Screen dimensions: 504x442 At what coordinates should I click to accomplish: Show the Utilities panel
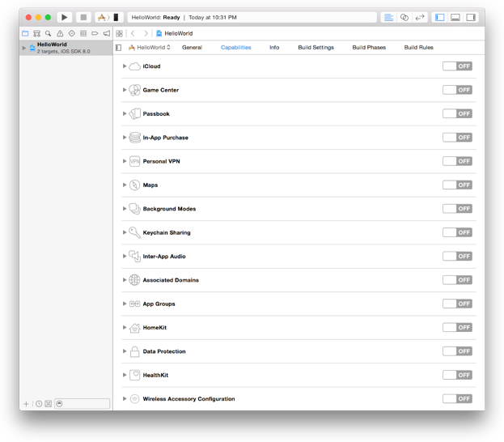(471, 17)
